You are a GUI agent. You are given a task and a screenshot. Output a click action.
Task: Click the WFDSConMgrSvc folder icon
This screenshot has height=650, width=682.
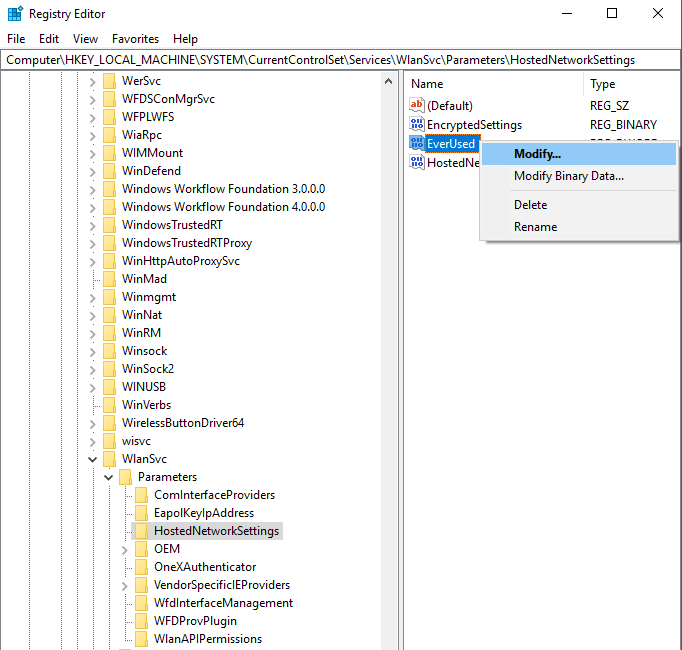(110, 99)
